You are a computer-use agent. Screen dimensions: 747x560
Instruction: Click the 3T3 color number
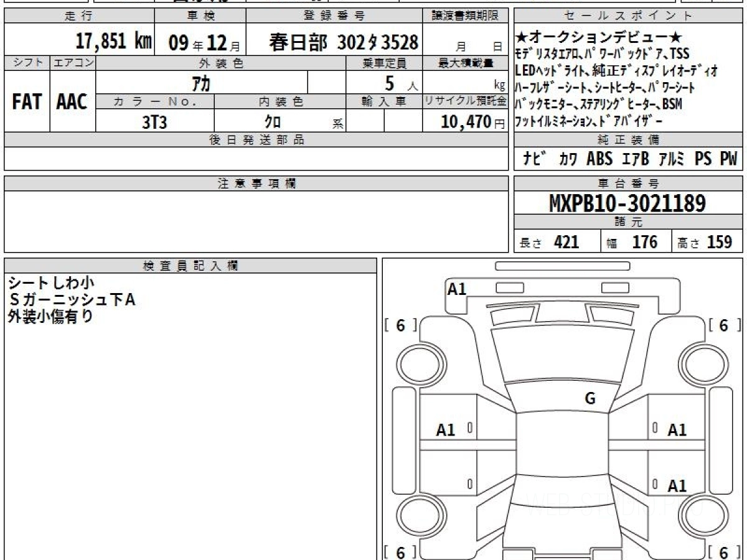[154, 123]
